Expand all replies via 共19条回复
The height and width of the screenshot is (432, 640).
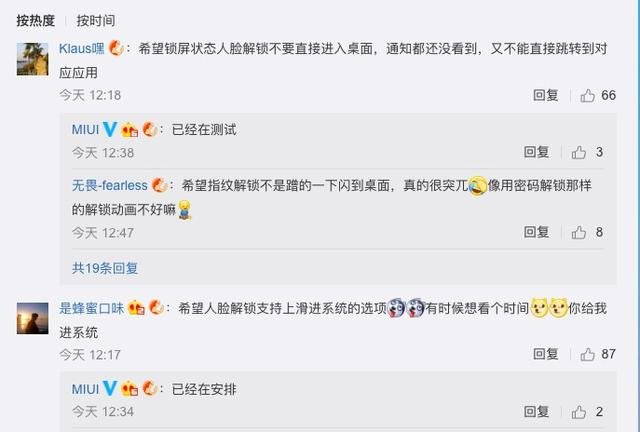coord(105,268)
